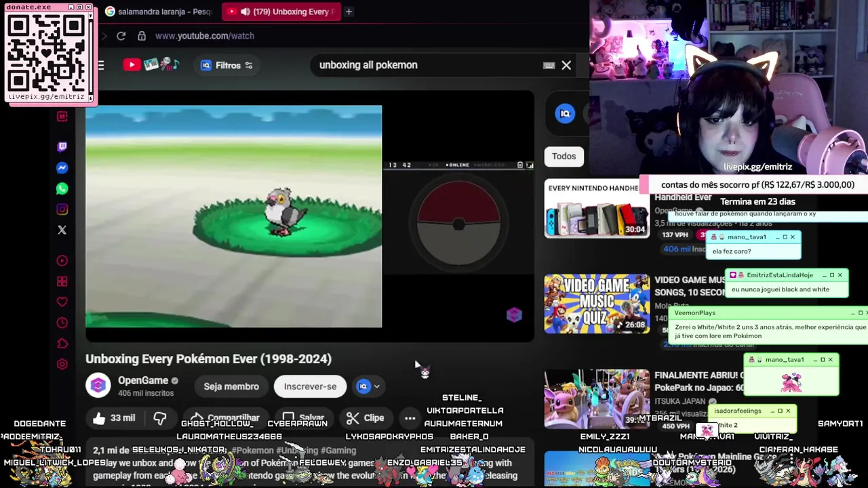This screenshot has width=868, height=488.
Task: Reload the YouTube page
Action: click(121, 36)
